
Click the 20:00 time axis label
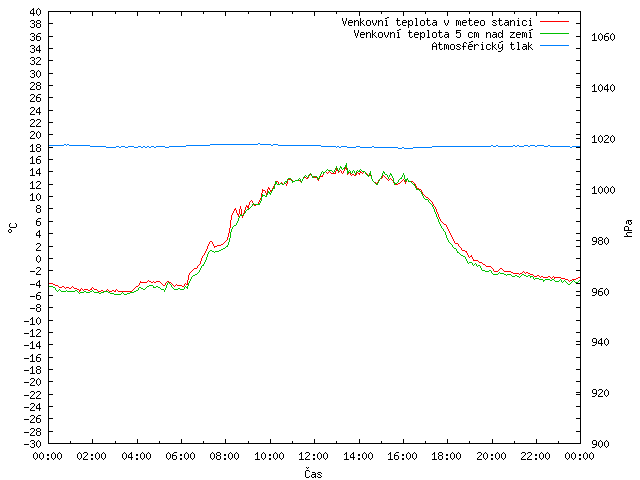click(x=491, y=456)
